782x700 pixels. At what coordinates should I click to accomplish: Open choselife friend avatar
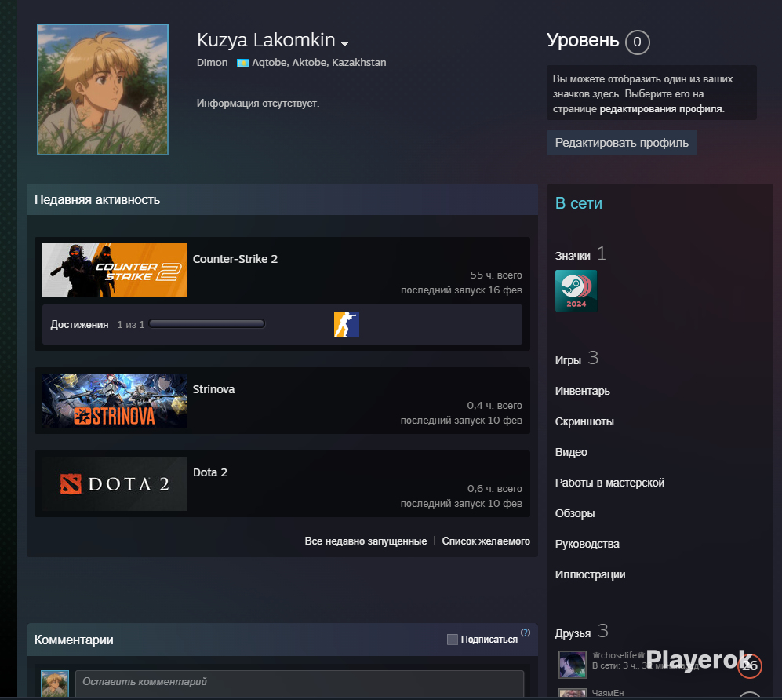[x=573, y=664]
